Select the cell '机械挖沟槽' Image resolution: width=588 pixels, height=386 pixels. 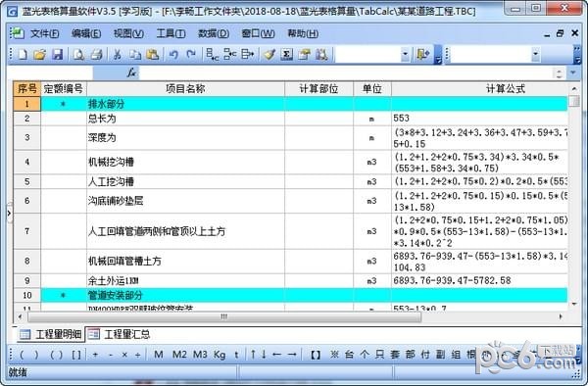[185, 162]
